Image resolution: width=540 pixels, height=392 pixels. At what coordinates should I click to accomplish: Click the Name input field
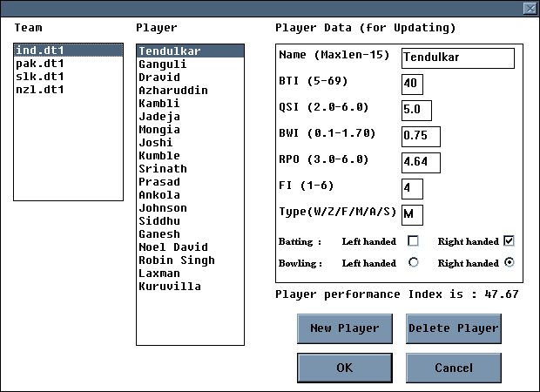tap(457, 58)
